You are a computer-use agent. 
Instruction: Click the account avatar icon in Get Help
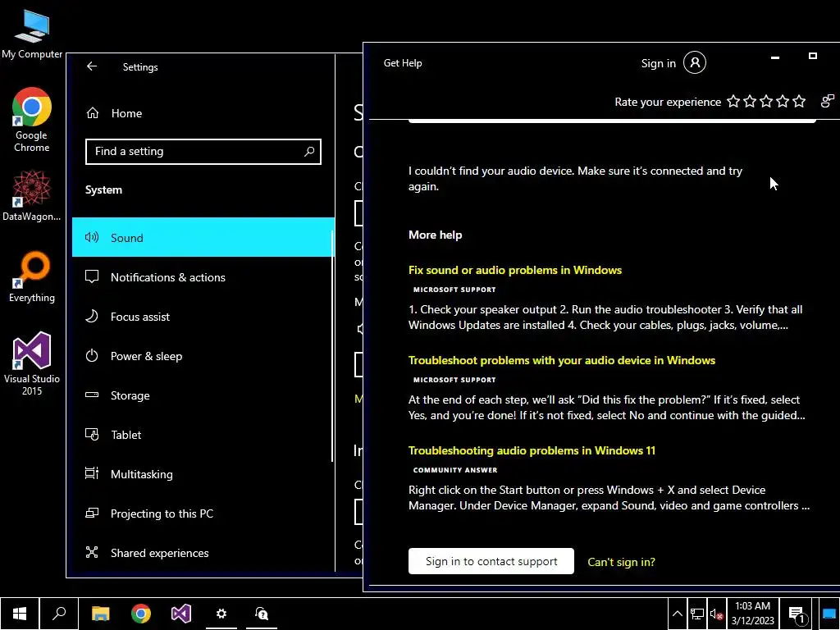pyautogui.click(x=695, y=62)
